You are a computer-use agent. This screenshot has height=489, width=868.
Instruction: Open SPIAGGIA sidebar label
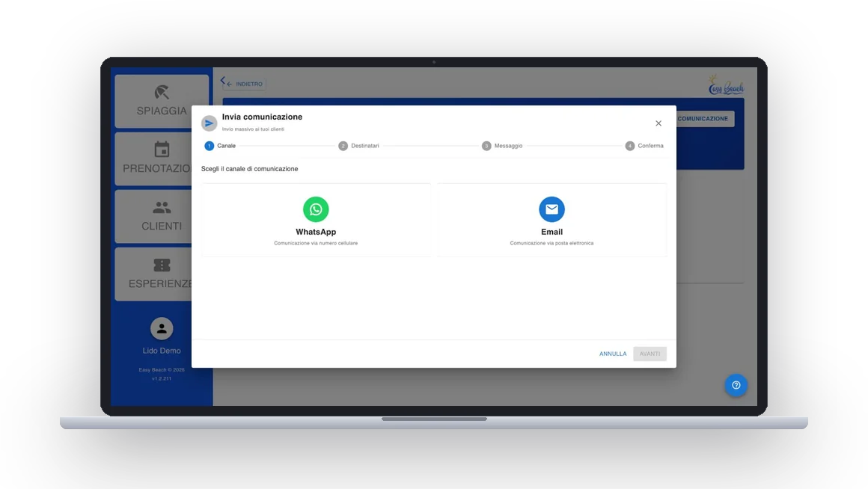162,111
